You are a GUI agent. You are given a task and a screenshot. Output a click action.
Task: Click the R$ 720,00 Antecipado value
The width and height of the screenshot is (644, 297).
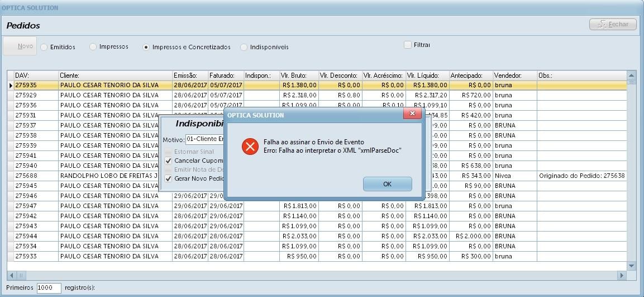[476, 95]
